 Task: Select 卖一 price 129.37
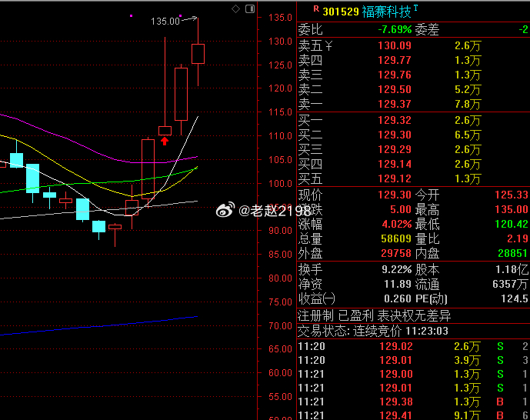[395, 104]
